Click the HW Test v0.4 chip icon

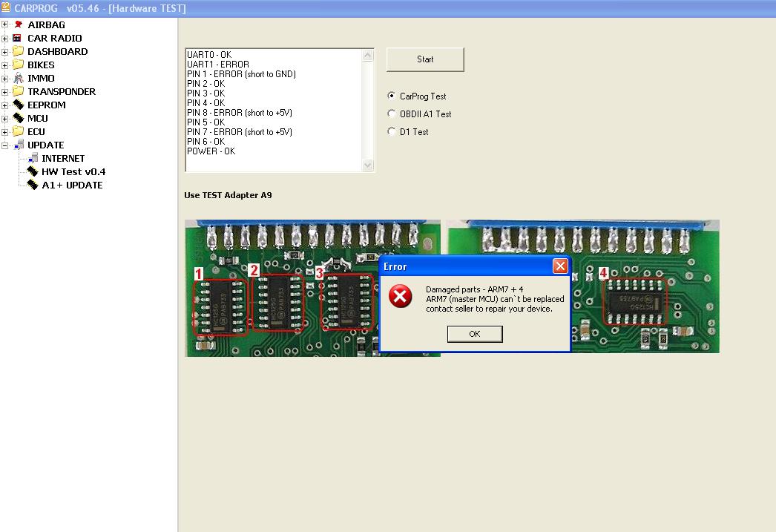coord(33,171)
